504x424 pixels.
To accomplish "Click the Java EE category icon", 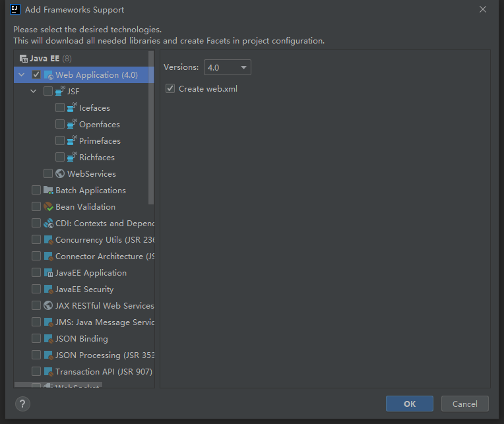I will (x=24, y=59).
